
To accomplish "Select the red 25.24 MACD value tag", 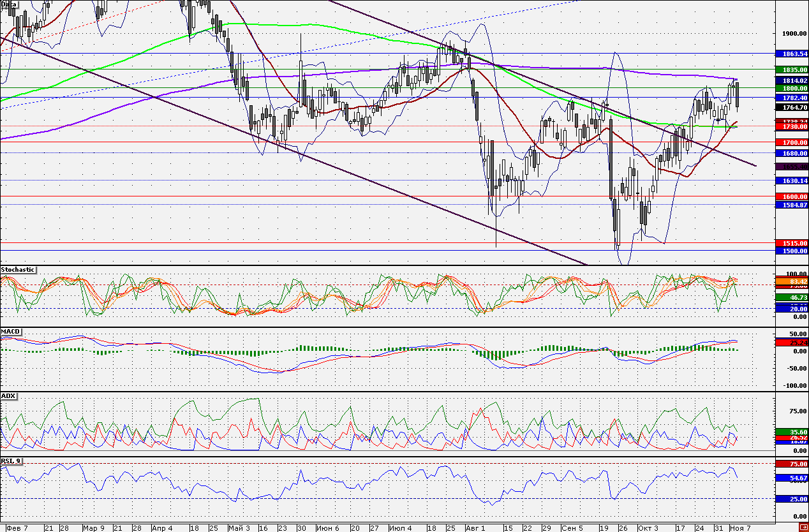I will click(791, 343).
